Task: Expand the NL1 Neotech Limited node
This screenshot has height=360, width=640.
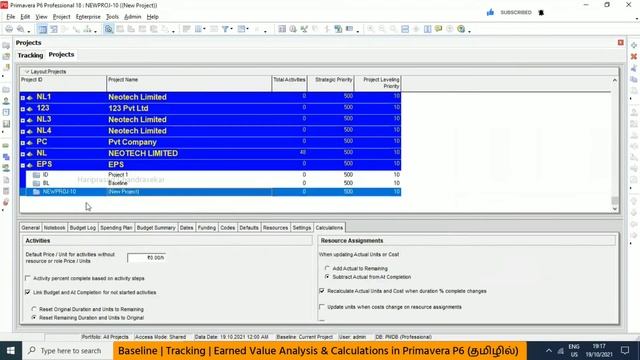Action: [23, 98]
